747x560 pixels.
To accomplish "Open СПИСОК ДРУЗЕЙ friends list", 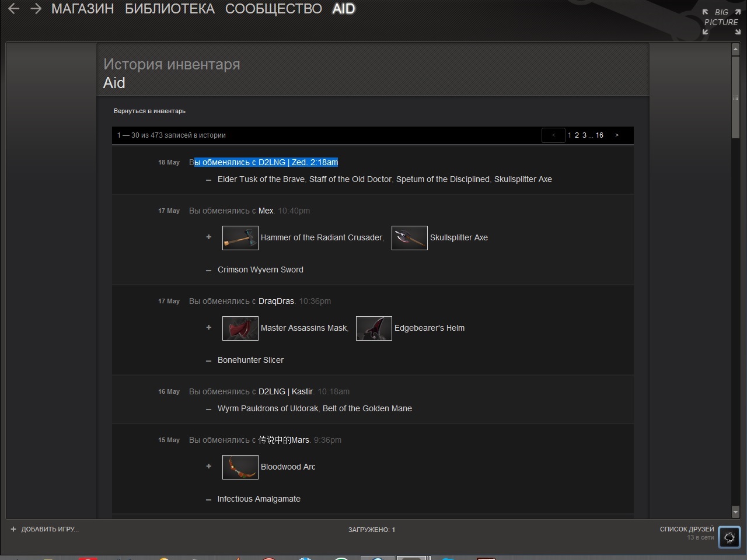I will (687, 529).
